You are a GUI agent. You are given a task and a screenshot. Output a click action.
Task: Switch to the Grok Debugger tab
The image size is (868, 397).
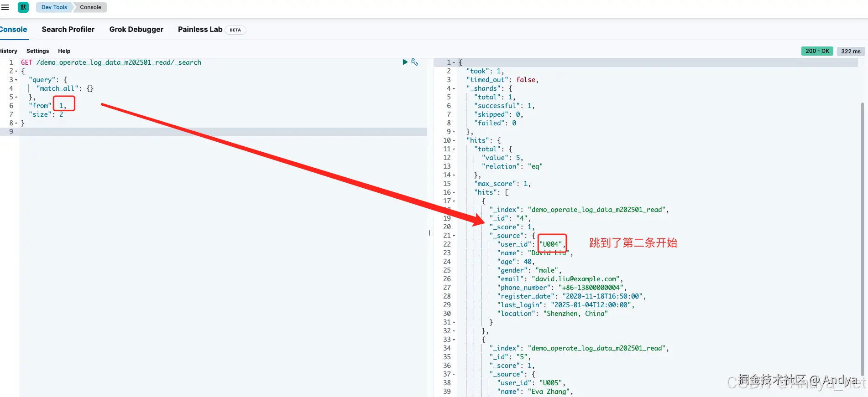pyautogui.click(x=136, y=29)
